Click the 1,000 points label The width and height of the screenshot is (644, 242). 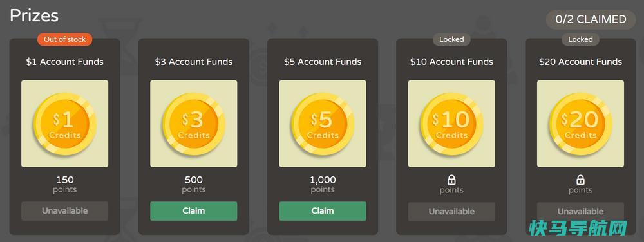click(x=323, y=184)
